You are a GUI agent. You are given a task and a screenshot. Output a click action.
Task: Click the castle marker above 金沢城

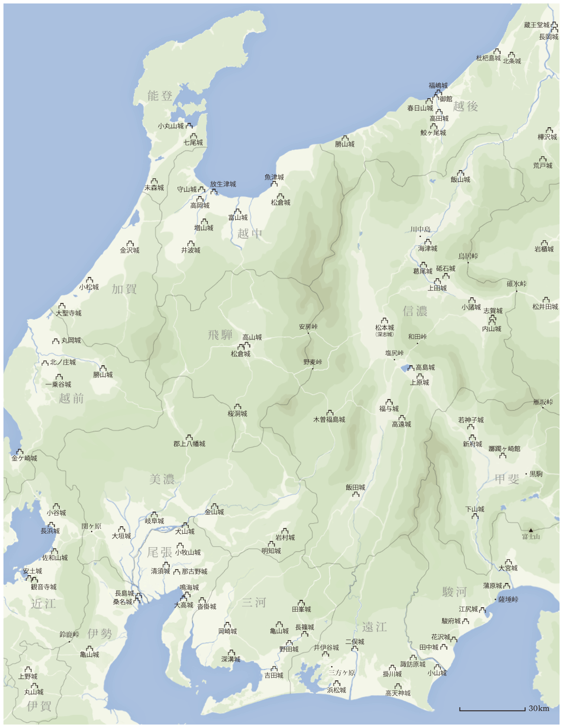(x=130, y=244)
